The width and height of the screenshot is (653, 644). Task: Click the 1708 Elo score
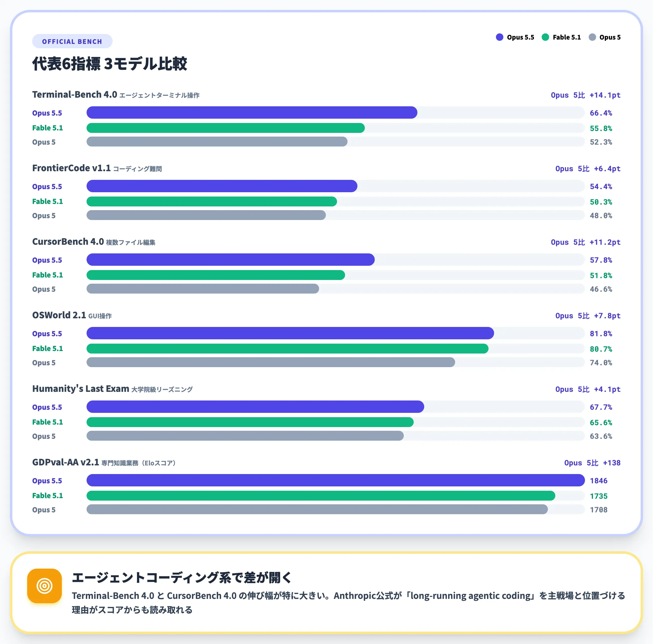click(599, 510)
